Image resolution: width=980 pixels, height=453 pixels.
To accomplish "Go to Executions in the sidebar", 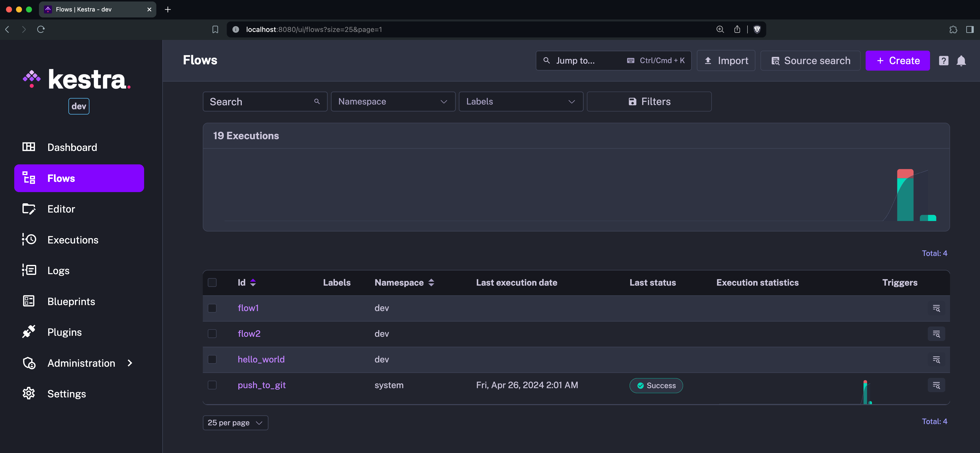I will [73, 240].
